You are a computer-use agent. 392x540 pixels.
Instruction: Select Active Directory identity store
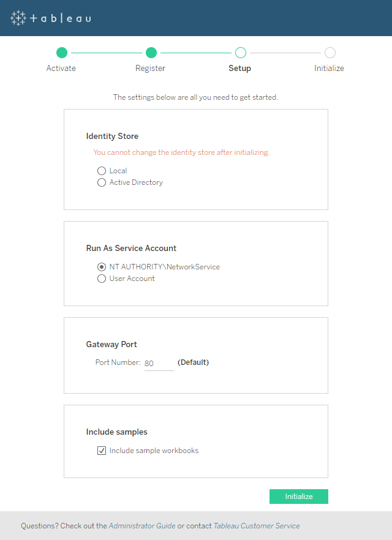102,182
